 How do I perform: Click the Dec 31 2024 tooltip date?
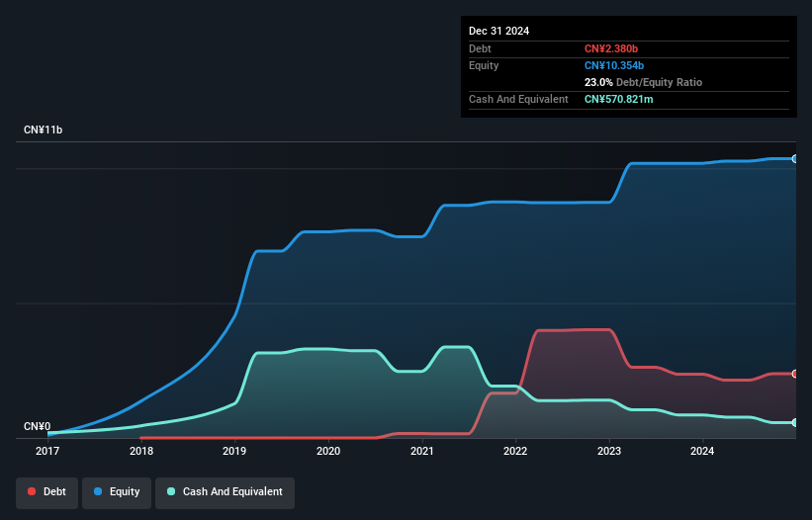tap(498, 31)
